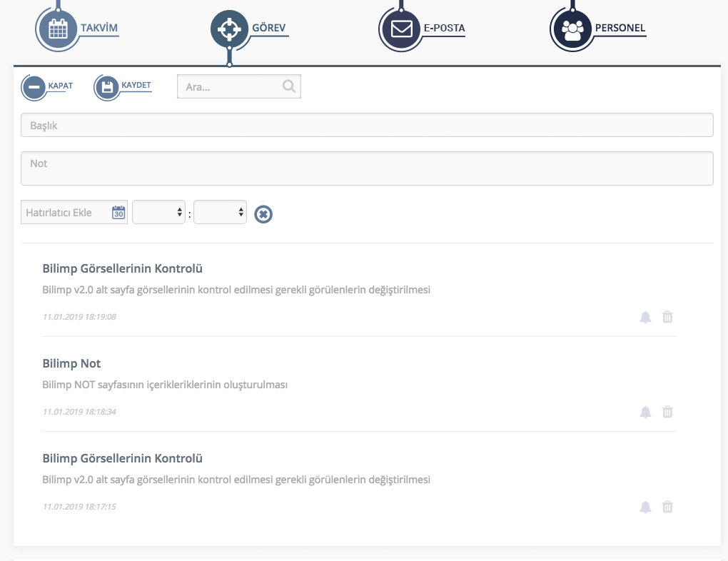Open the reminder date picker calendar icon

coord(118,213)
